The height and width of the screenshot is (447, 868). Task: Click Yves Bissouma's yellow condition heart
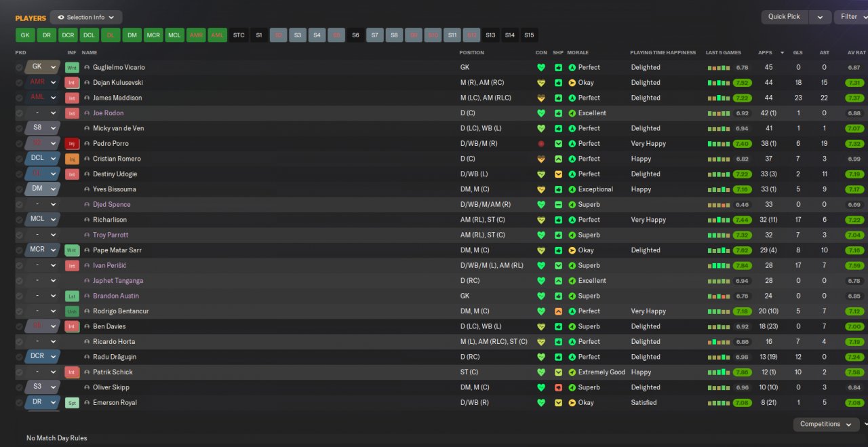[x=540, y=189]
